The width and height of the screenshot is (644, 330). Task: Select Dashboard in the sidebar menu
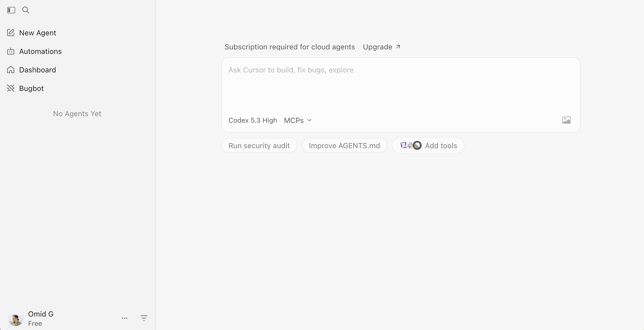pyautogui.click(x=37, y=70)
